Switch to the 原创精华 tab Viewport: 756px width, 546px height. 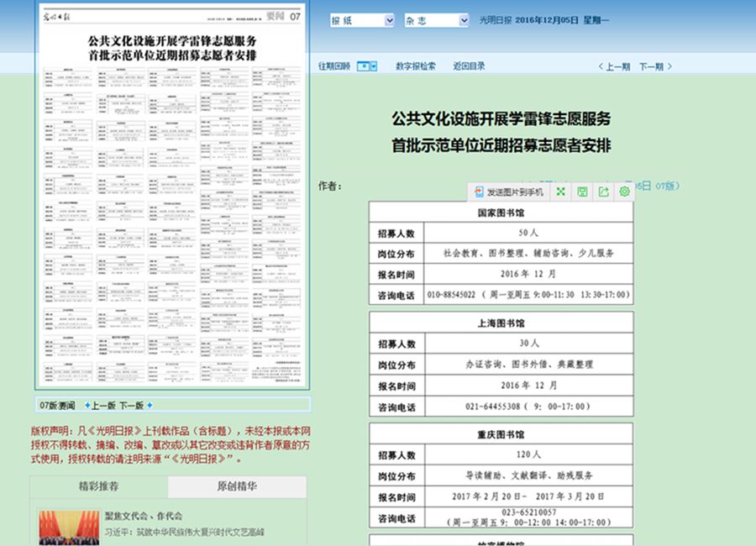(x=237, y=486)
